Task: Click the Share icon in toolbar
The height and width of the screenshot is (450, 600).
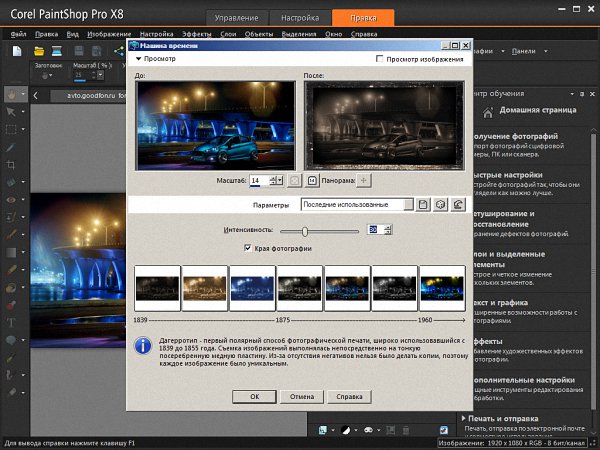Action: point(119,51)
